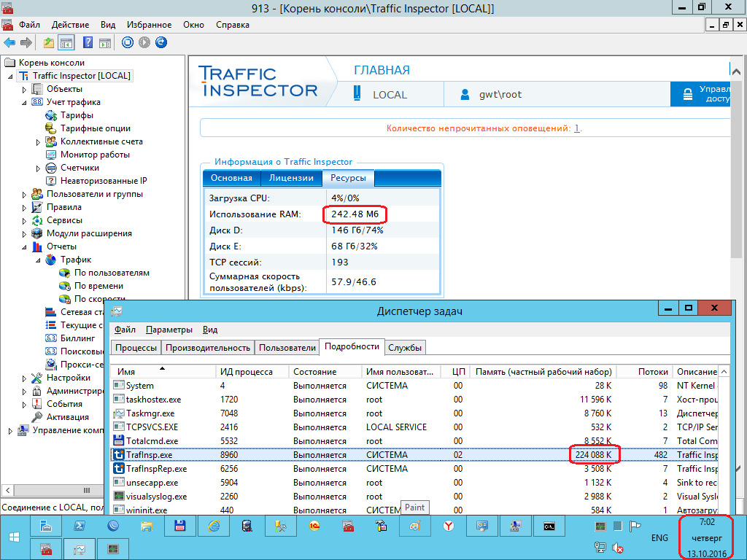Expand the Коллективные счета node

pos(38,142)
